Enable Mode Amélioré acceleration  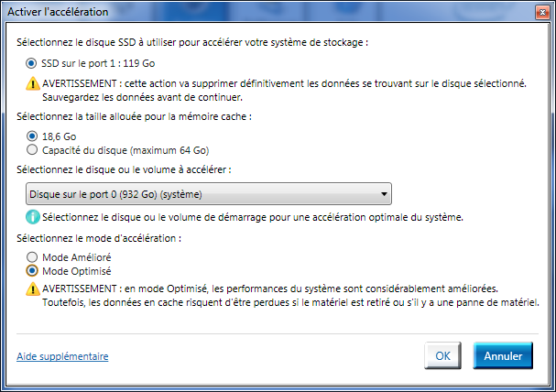click(x=34, y=257)
